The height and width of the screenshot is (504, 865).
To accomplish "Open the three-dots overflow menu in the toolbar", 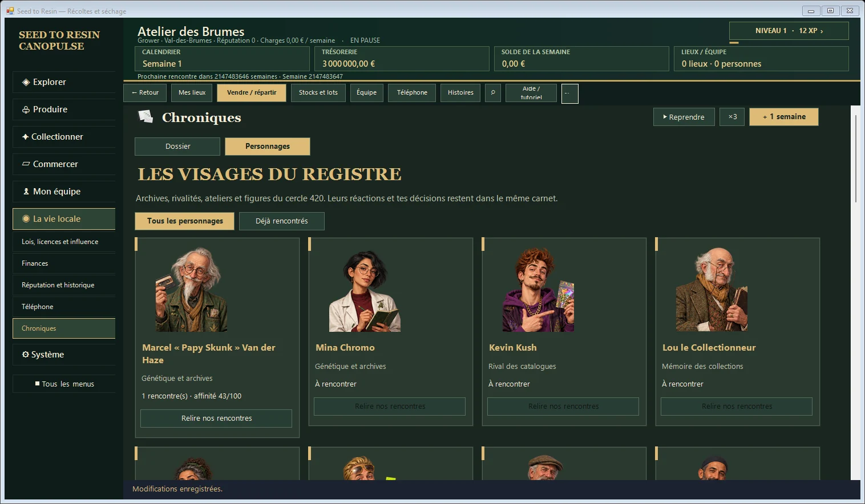I will click(569, 94).
